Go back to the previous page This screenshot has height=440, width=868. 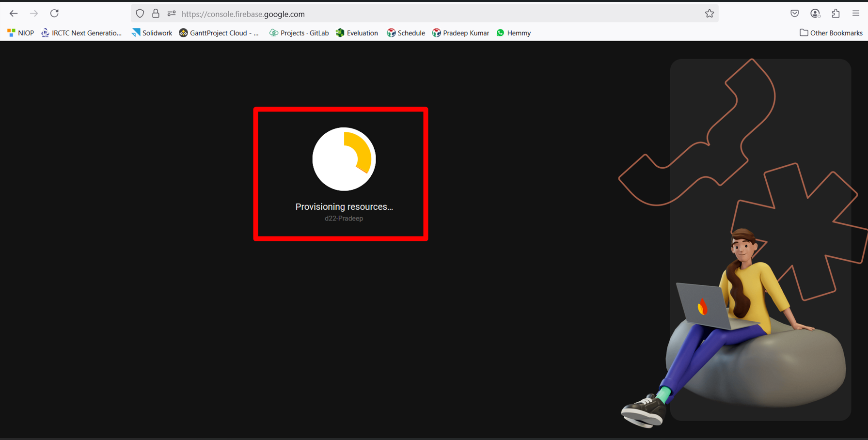14,14
